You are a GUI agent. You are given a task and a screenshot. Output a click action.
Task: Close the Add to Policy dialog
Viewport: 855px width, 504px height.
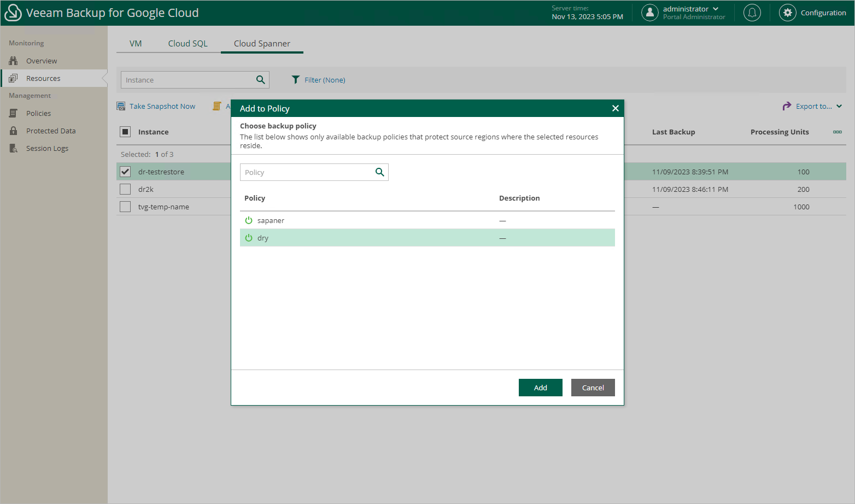coord(616,108)
